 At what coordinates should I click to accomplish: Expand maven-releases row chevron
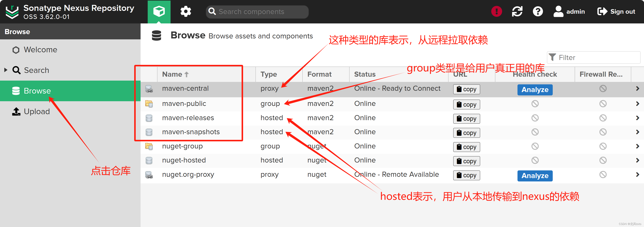(x=637, y=118)
